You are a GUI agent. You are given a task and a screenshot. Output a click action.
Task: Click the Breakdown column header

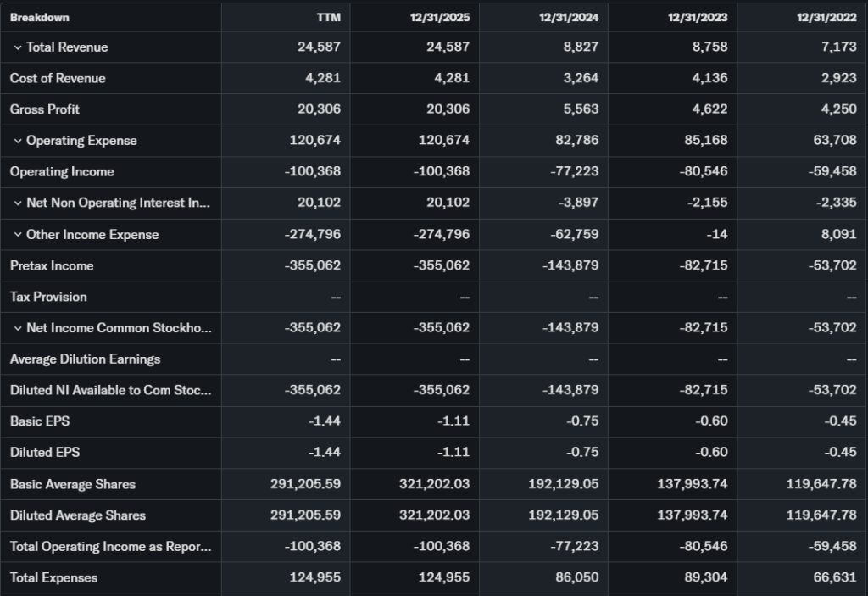pos(40,17)
